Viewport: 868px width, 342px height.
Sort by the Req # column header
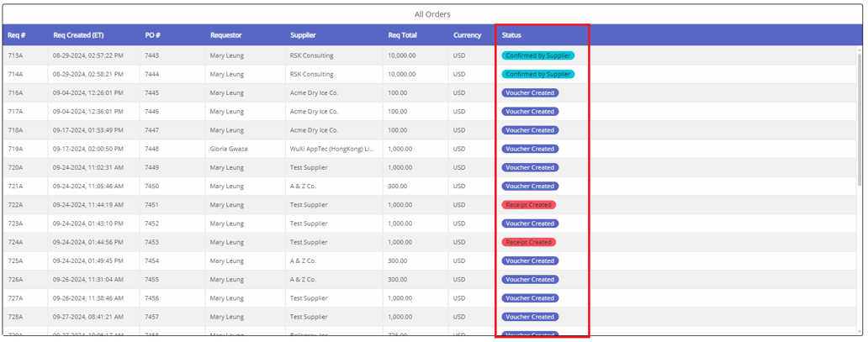coord(17,35)
